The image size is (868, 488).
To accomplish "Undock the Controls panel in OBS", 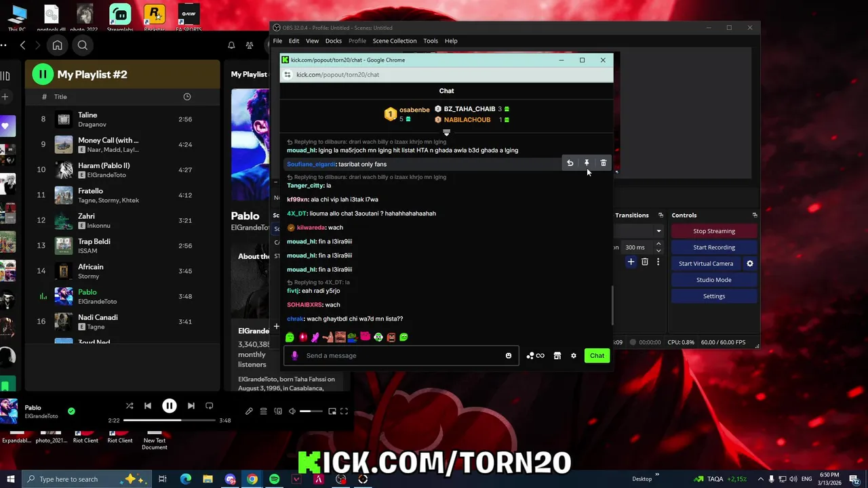I will tap(755, 215).
